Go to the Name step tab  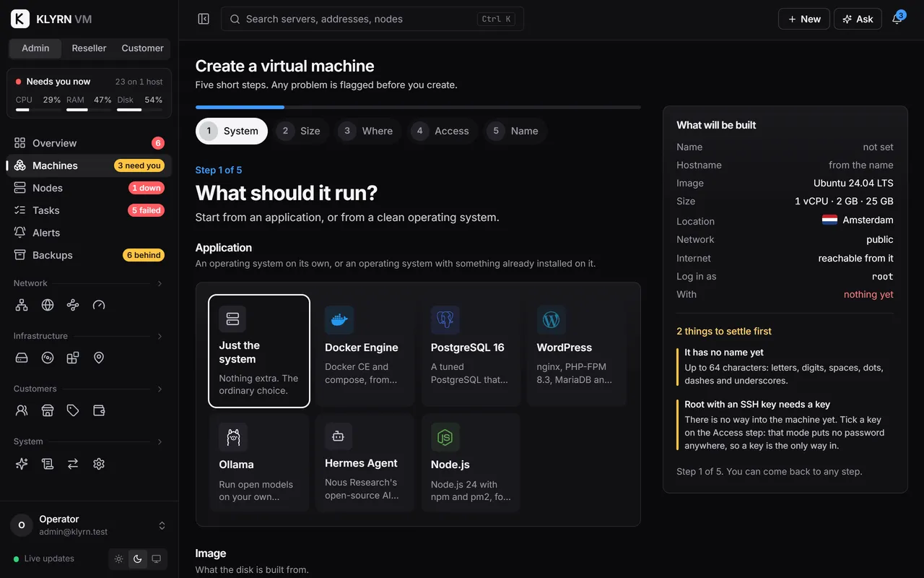point(515,131)
